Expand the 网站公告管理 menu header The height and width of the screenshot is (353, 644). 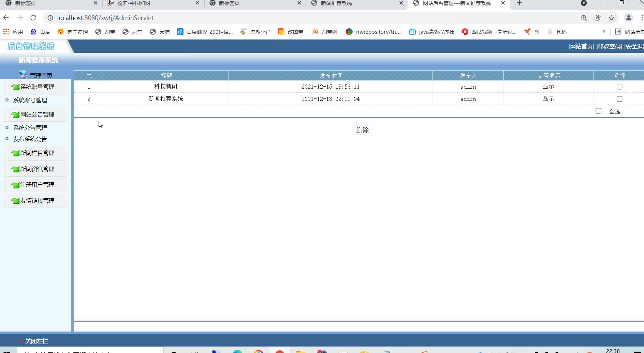click(35, 114)
